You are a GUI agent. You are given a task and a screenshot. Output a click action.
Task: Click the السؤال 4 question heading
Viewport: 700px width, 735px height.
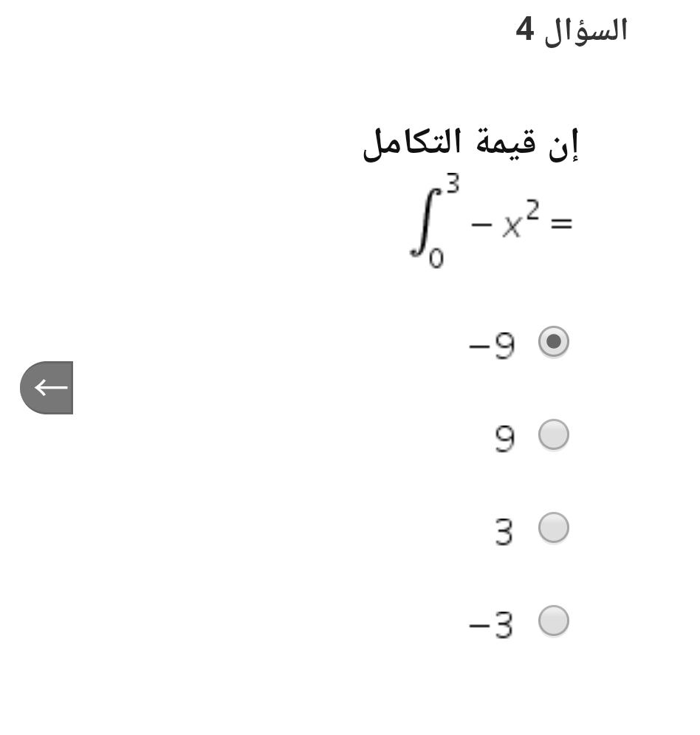(572, 30)
